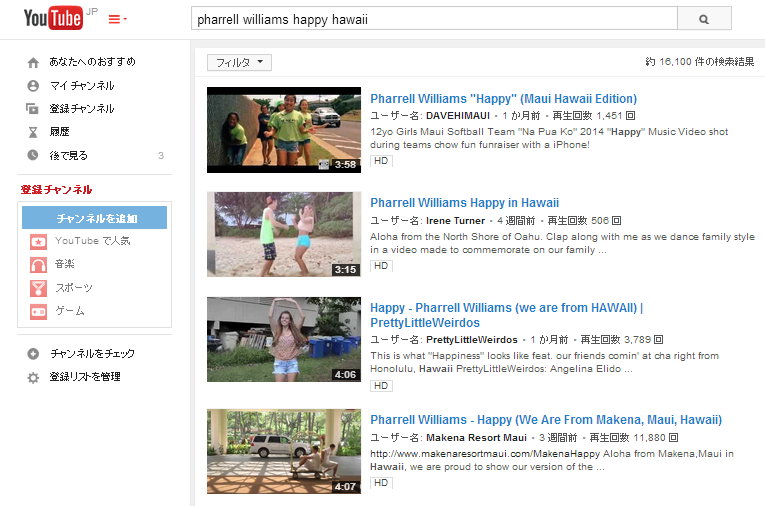The height and width of the screenshot is (506, 765).
Task: Open the フィルタ dropdown
Action: tap(239, 62)
